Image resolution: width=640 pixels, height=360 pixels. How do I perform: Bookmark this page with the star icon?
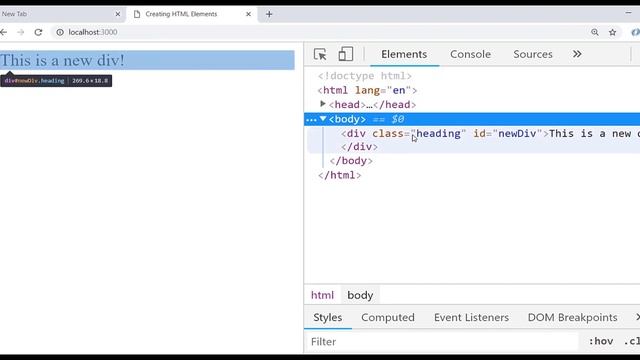click(x=613, y=32)
